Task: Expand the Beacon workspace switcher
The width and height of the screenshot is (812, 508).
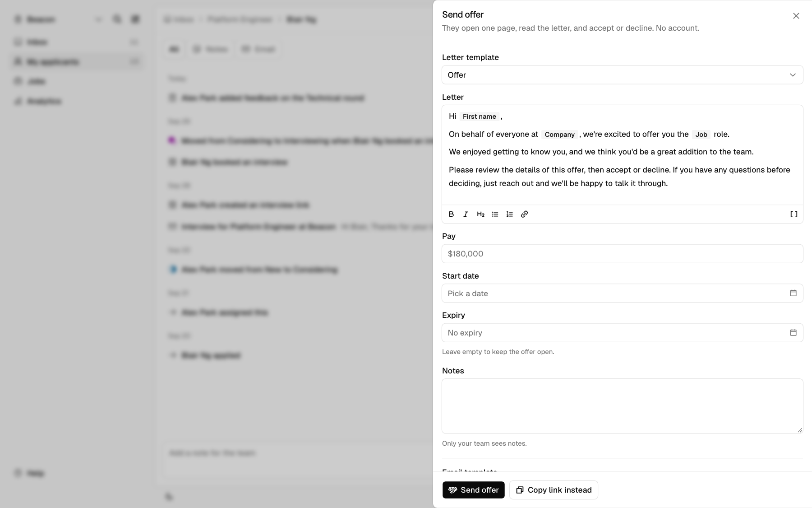Action: tap(58, 19)
